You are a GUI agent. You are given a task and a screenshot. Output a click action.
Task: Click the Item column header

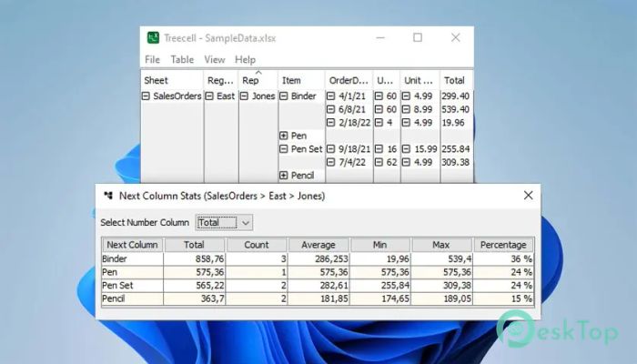click(x=301, y=80)
